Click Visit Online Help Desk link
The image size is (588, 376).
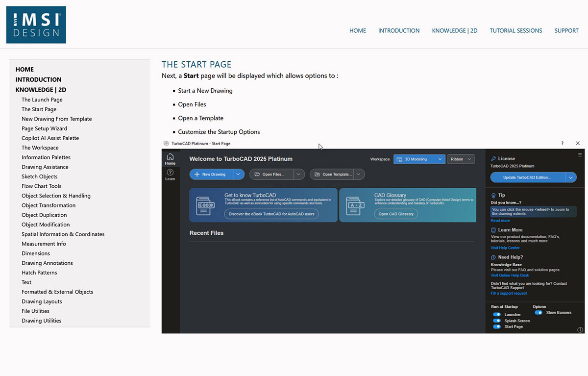(510, 276)
